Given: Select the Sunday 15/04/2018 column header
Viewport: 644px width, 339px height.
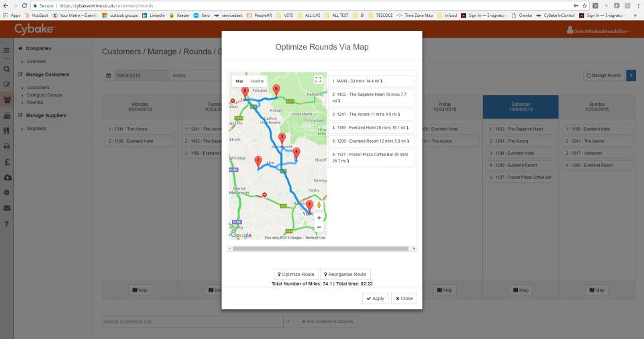Looking at the screenshot, I should [x=597, y=107].
